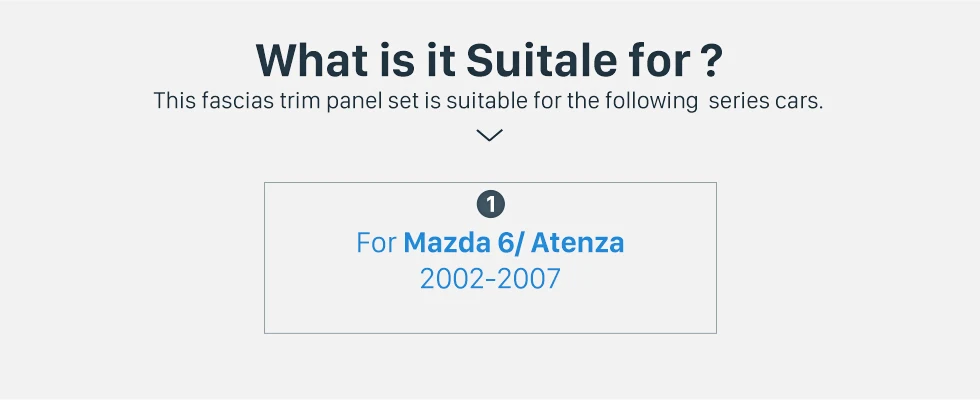This screenshot has width=980, height=400.
Task: Click the end year "2007"
Action: 529,279
